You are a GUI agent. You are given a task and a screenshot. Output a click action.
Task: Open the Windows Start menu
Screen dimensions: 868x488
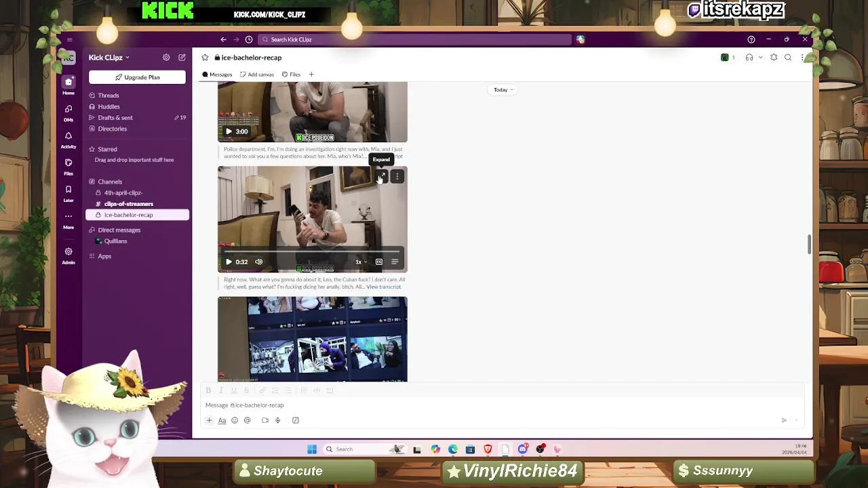(312, 449)
